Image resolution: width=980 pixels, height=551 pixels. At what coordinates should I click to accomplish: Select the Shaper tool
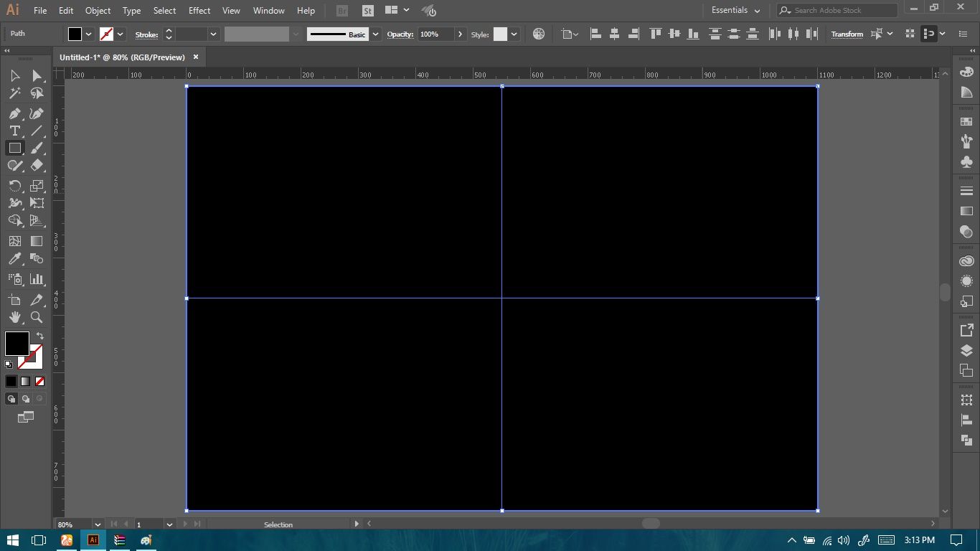(14, 165)
